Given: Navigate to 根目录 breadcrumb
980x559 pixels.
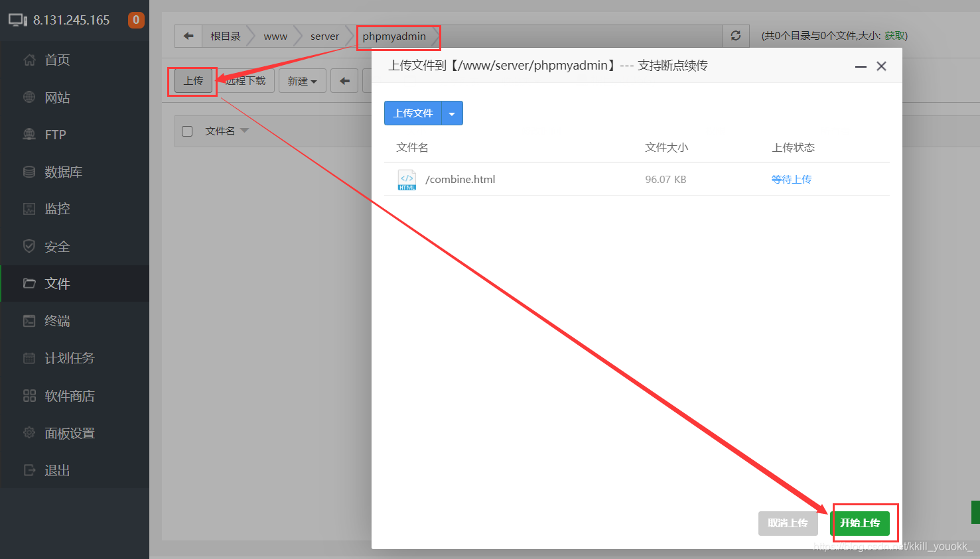Looking at the screenshot, I should (x=226, y=36).
